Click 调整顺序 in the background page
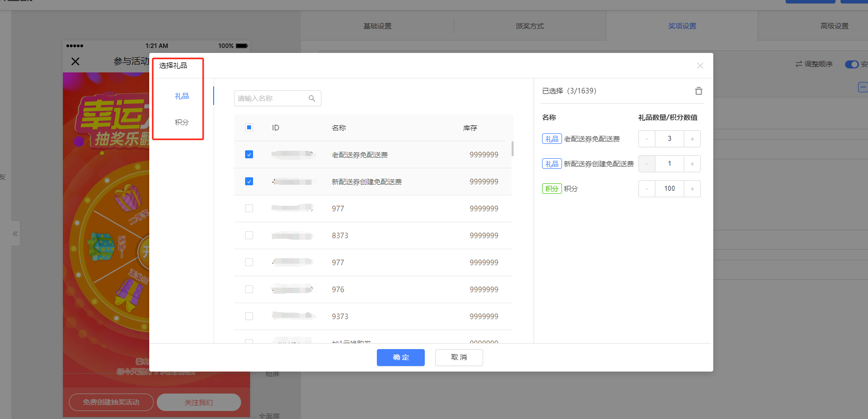Viewport: 868px width, 419px height. pyautogui.click(x=814, y=64)
